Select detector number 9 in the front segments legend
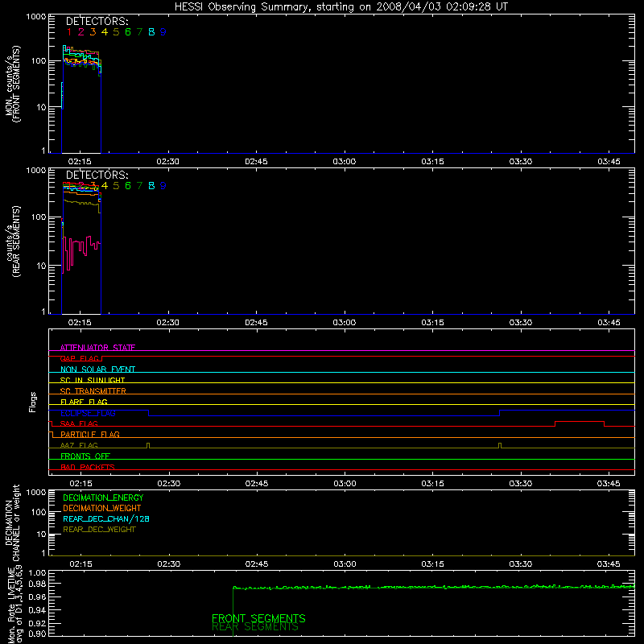 click(163, 32)
